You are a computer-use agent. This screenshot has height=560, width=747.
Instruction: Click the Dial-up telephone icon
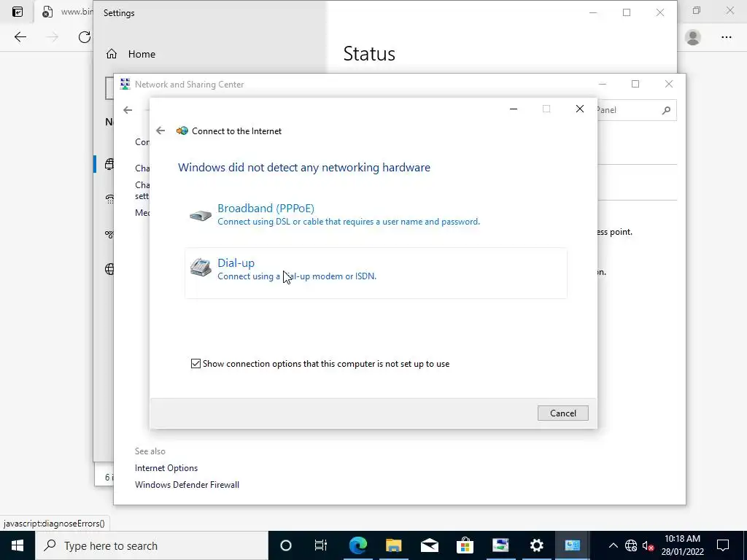201,267
